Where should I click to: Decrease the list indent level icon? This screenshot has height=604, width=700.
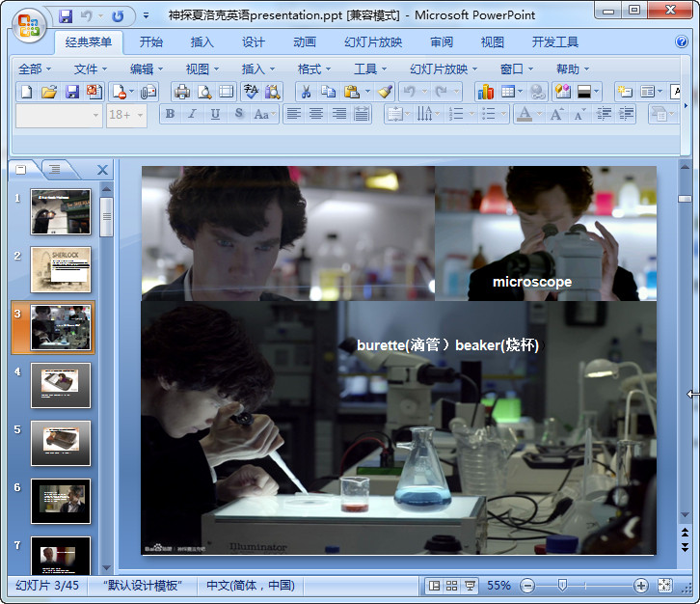pos(604,115)
